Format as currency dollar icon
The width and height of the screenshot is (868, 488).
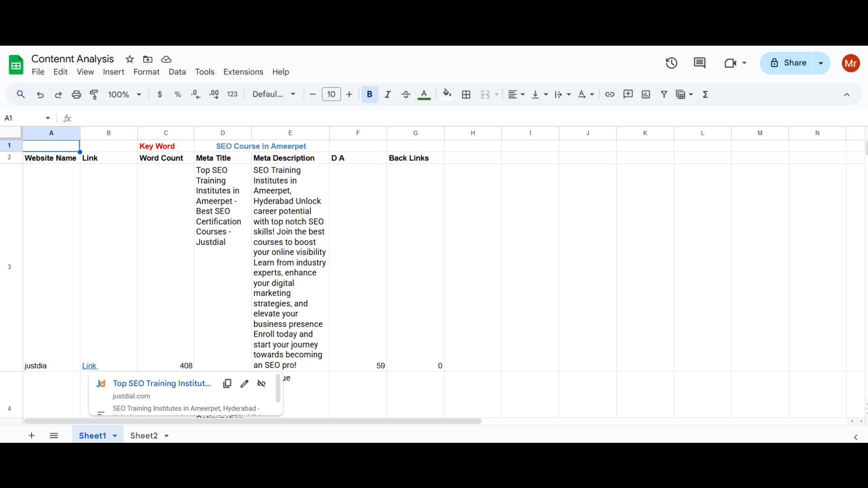tap(160, 94)
